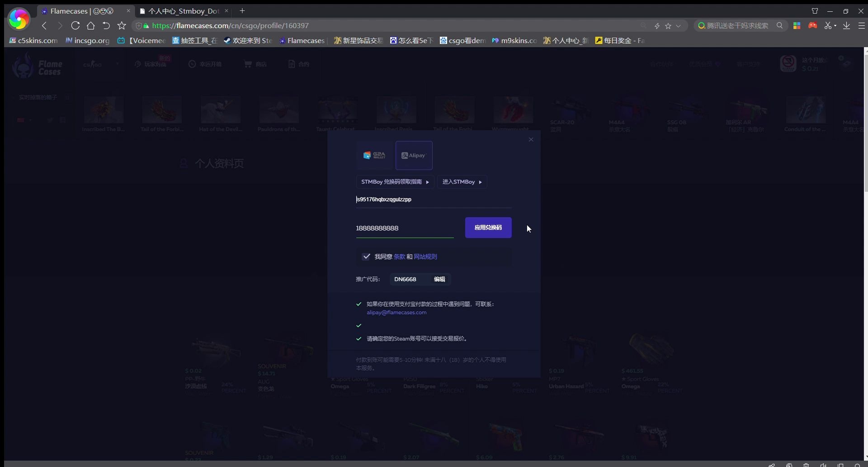This screenshot has height=467, width=868.
Task: Click the alipay@flamecases.com email link
Action: tap(396, 313)
